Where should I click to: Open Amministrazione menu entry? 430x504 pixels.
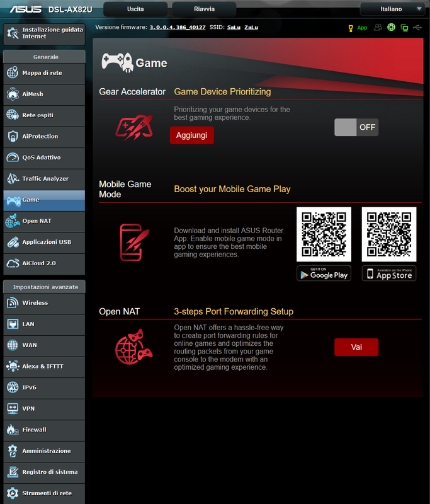(44, 451)
